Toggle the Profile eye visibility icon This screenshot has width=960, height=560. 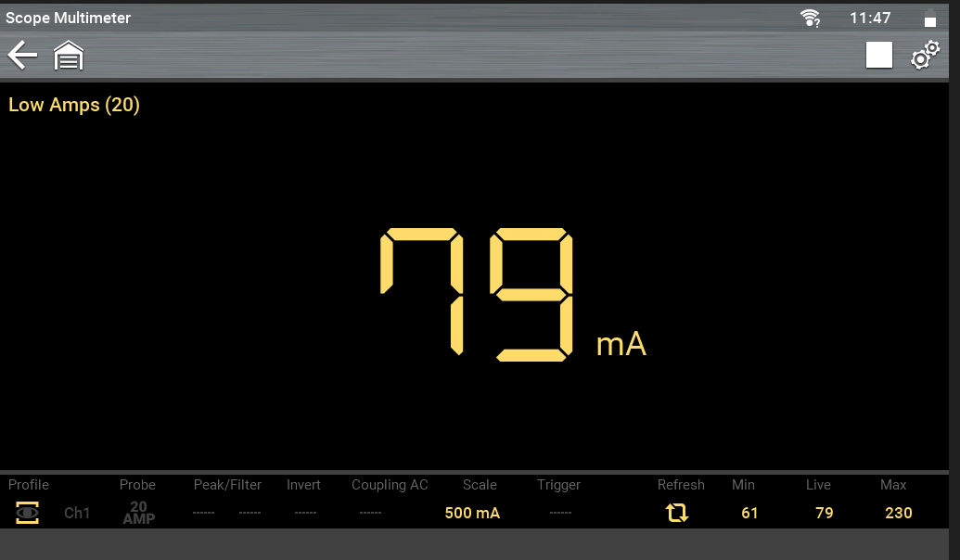point(28,513)
